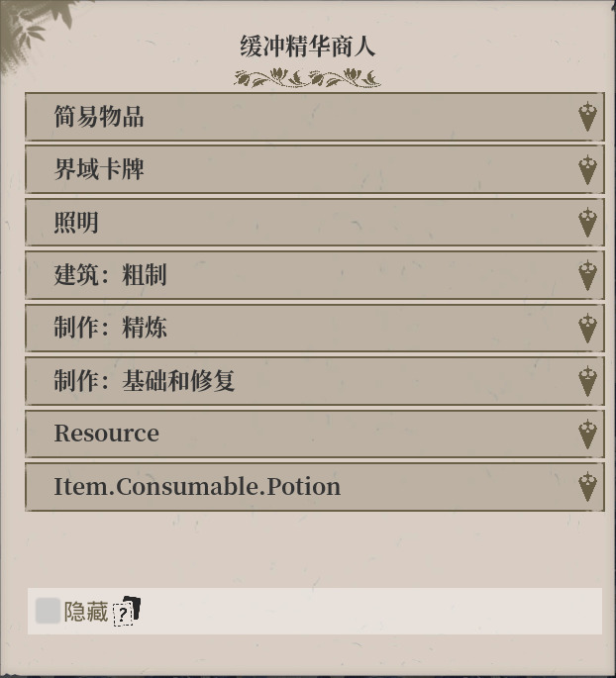The image size is (616, 678).
Task: Click the arrow icon on Item.Consumable.Potion row
Action: pyautogui.click(x=587, y=487)
